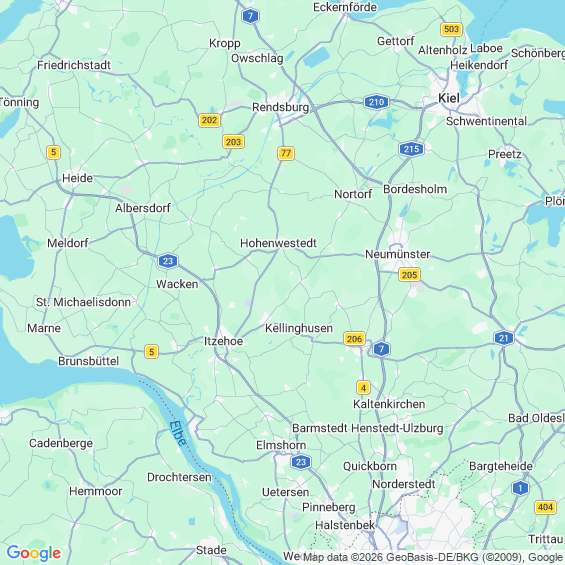Click the Kiel city label
Image resolution: width=565 pixels, height=565 pixels.
[x=449, y=98]
